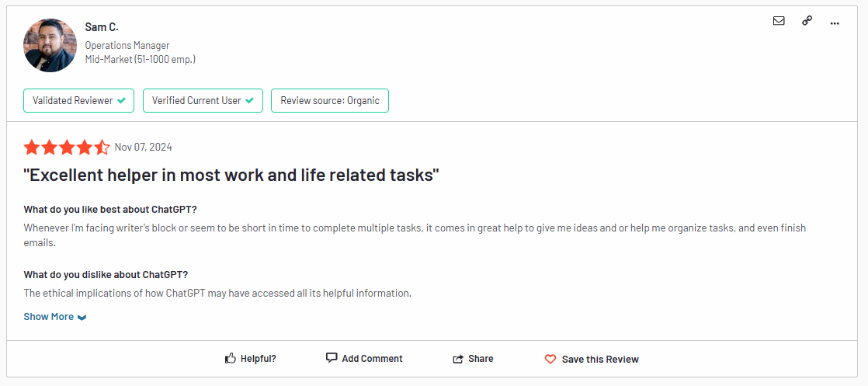
Task: Click Sam C.'s profile photo
Action: [50, 45]
